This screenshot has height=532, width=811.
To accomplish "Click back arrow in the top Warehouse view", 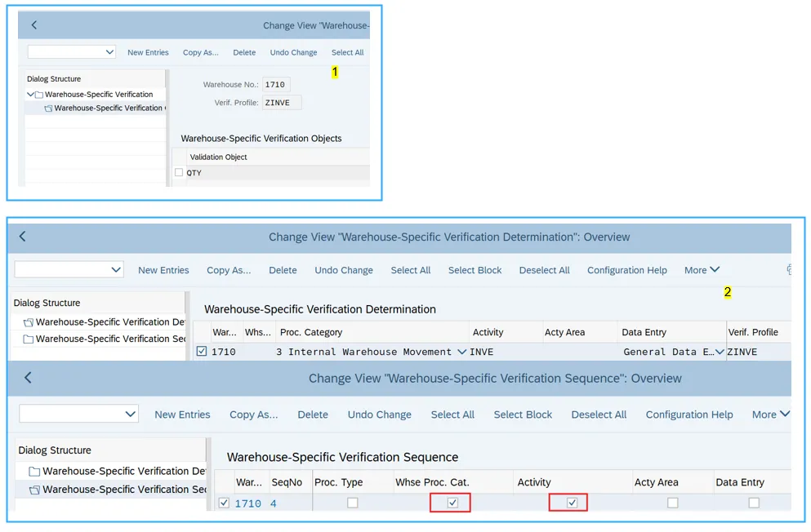I will [x=34, y=25].
